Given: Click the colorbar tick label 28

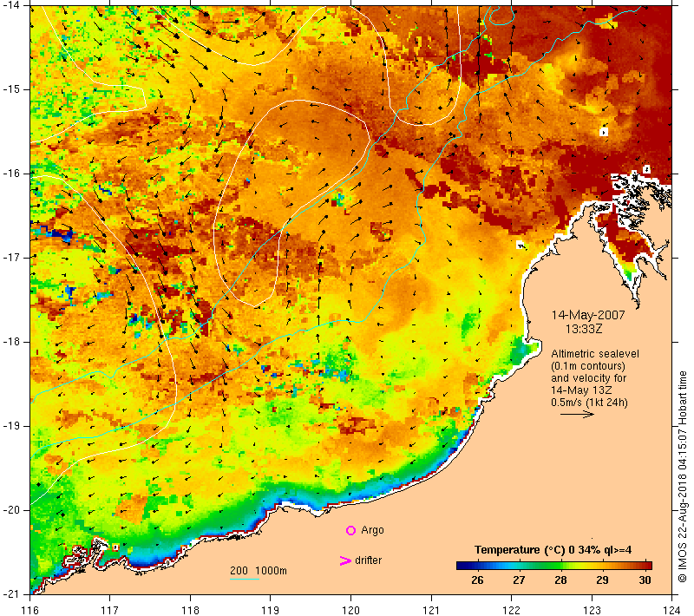Looking at the screenshot, I should coord(560,580).
